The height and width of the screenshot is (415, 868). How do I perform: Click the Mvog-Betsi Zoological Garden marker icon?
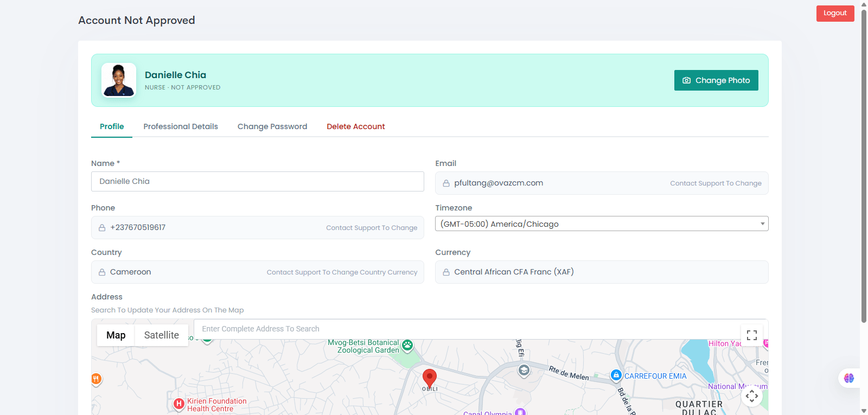(x=407, y=345)
